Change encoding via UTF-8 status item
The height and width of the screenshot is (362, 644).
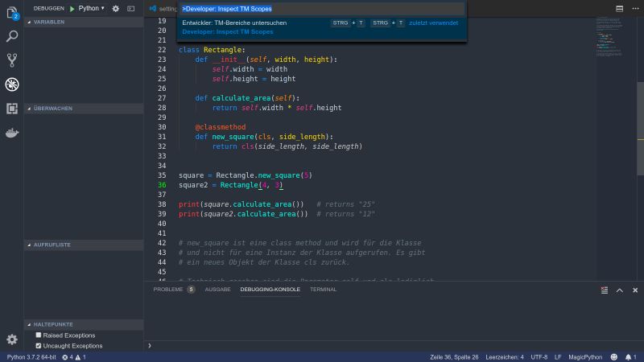point(539,357)
